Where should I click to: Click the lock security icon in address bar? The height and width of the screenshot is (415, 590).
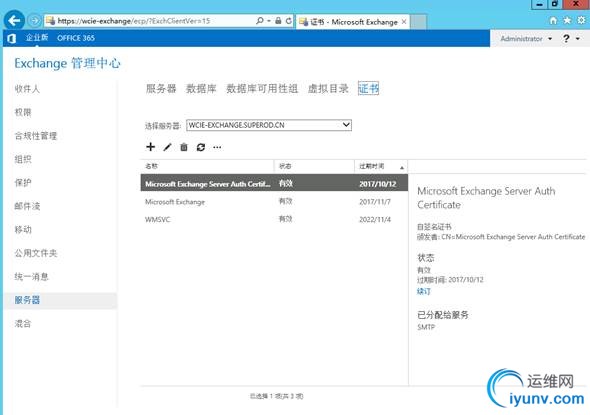(x=278, y=21)
